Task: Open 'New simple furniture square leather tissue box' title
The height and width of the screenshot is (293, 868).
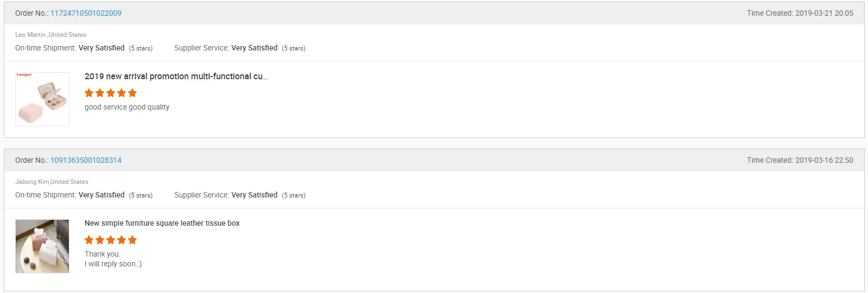Action: (x=162, y=223)
